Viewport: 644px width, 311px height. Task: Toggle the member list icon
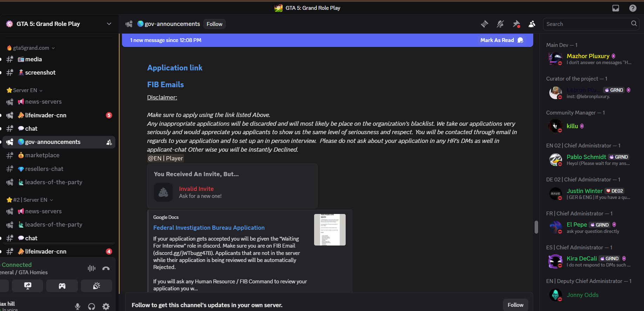(x=532, y=24)
